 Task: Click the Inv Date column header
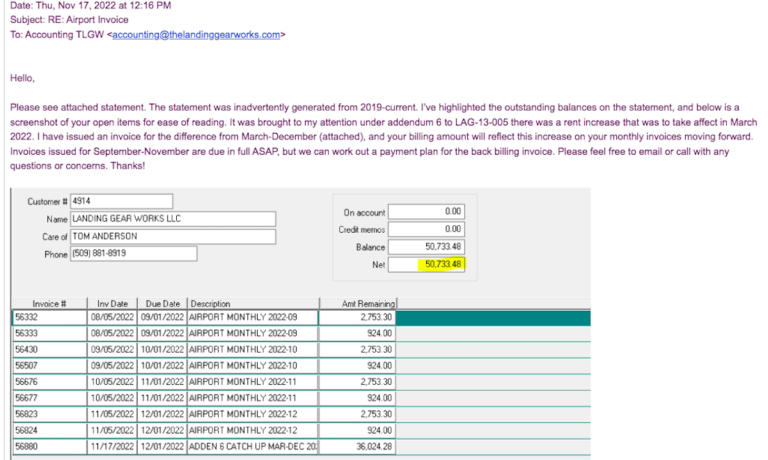112,303
